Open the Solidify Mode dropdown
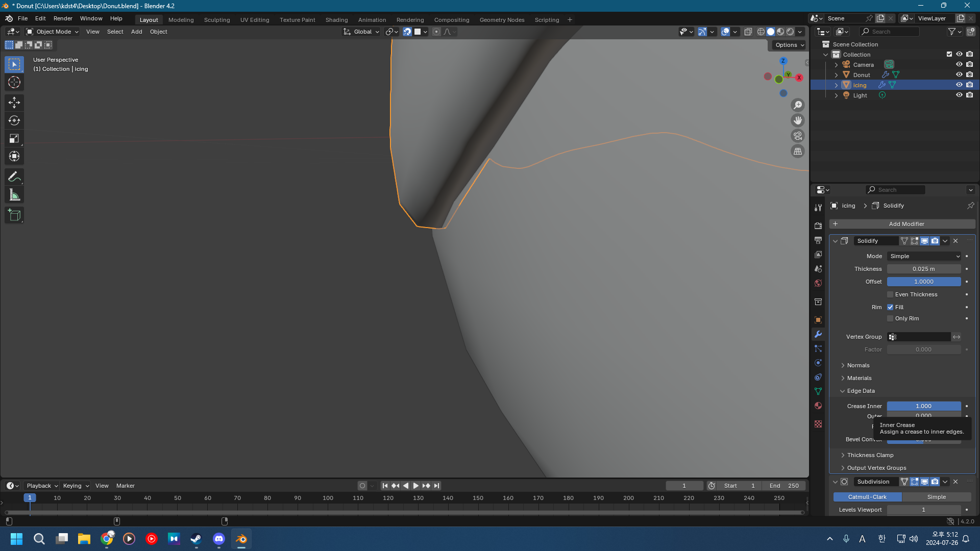The image size is (980, 551). coord(924,256)
